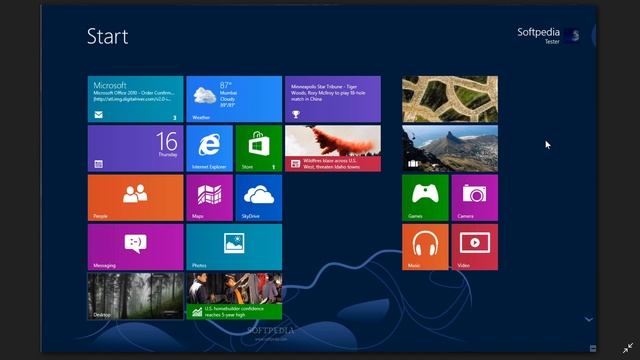The width and height of the screenshot is (640, 360).
Task: Open the Weather tile showing 87°
Action: pyautogui.click(x=234, y=99)
